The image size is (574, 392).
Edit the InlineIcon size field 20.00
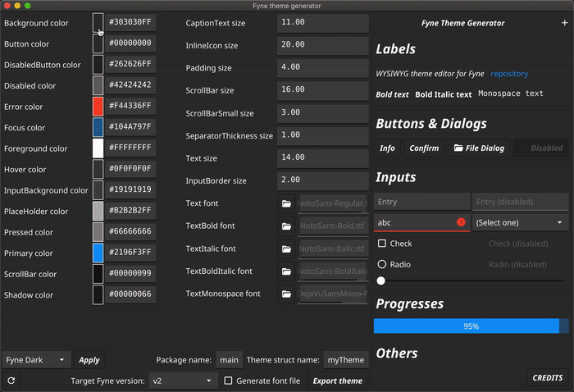click(x=323, y=45)
